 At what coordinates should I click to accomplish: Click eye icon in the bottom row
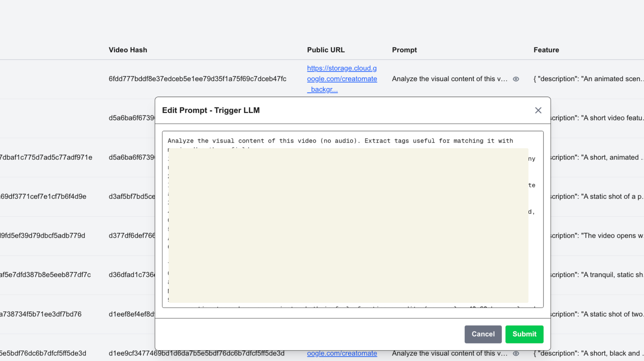(x=516, y=353)
